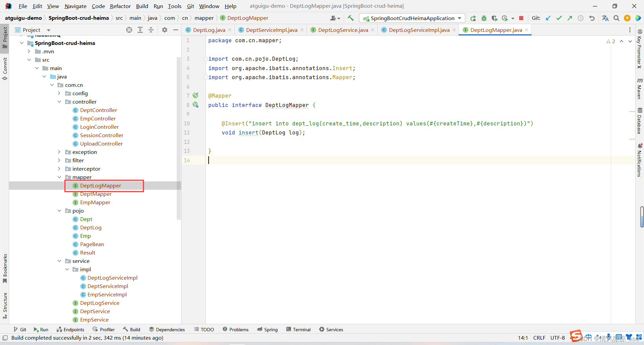Collapse the SpringBoot-crud-heima module node
Screen dimensions: 644x345
[x=22, y=43]
